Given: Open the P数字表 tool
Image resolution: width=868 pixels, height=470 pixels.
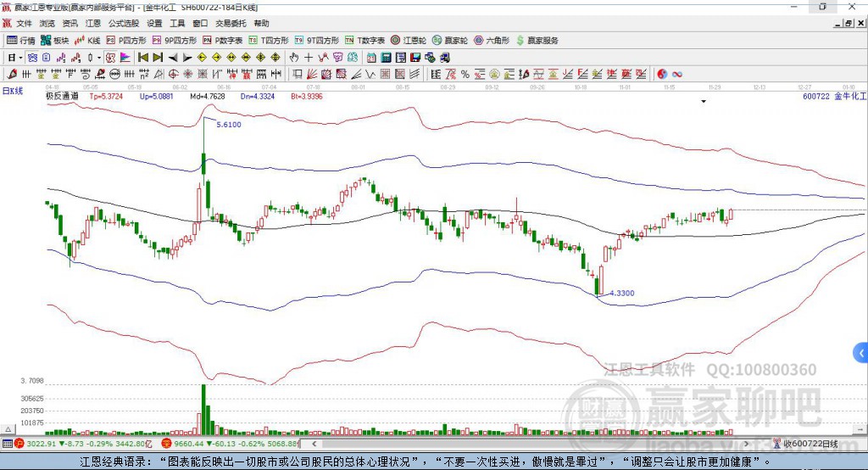Looking at the screenshot, I should (223, 41).
